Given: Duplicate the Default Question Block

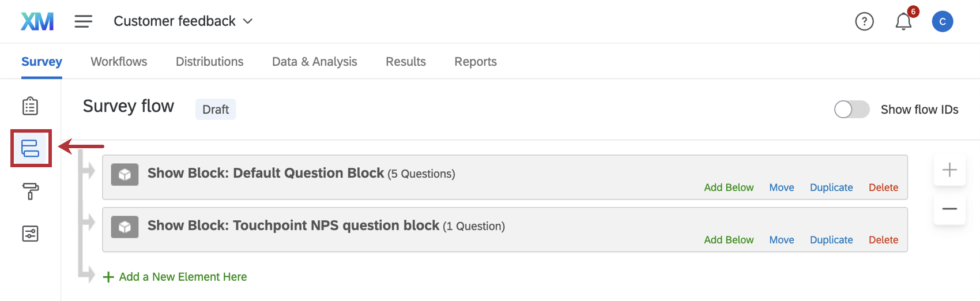Looking at the screenshot, I should tap(831, 187).
